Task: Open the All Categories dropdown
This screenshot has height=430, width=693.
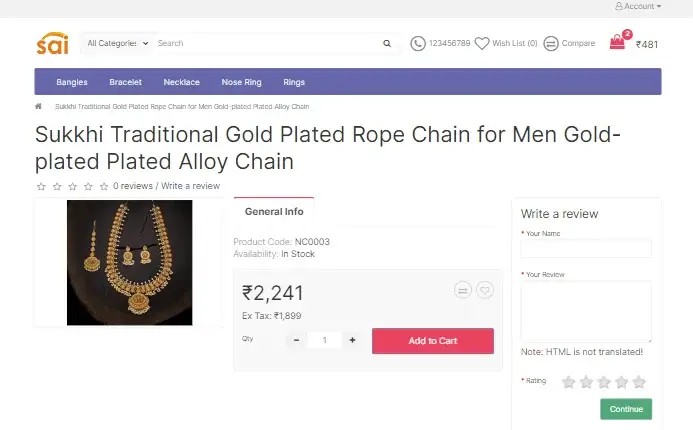Action: pyautogui.click(x=117, y=43)
